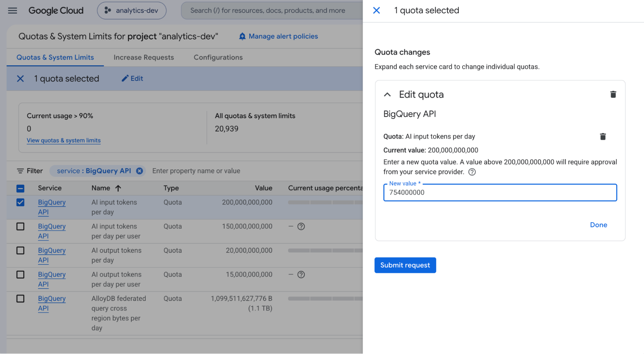Open View quotas & system limits link
This screenshot has height=354, width=644.
[x=63, y=140]
